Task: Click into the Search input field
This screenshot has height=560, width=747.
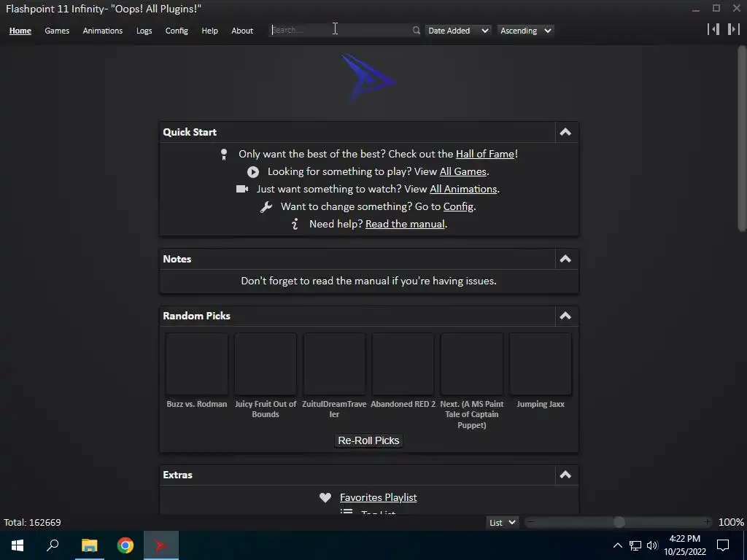Action: tap(341, 31)
